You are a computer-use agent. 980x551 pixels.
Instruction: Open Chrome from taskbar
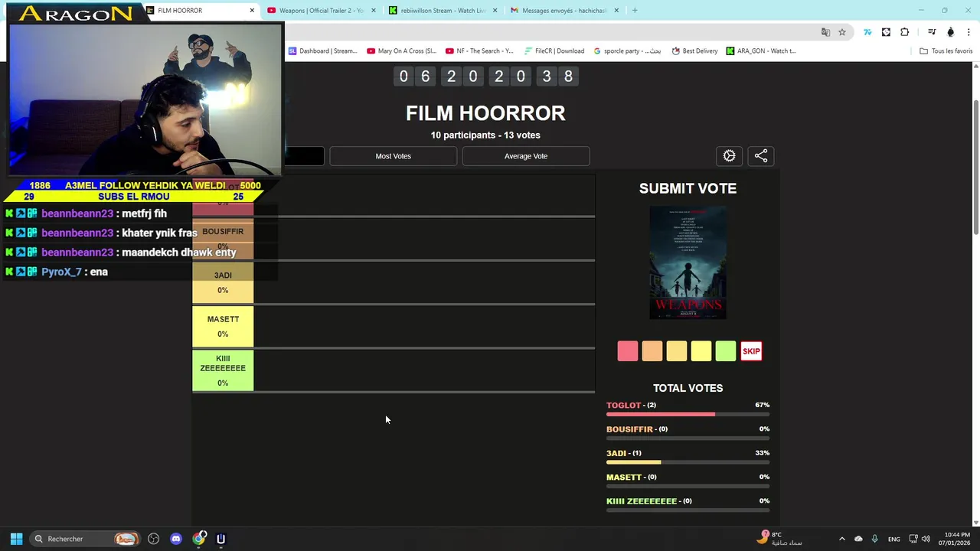click(199, 539)
